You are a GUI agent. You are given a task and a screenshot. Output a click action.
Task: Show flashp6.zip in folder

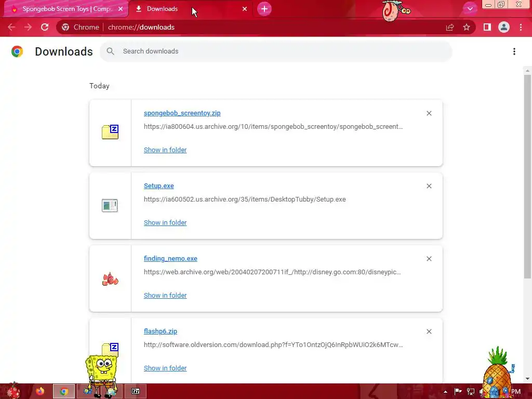click(165, 368)
